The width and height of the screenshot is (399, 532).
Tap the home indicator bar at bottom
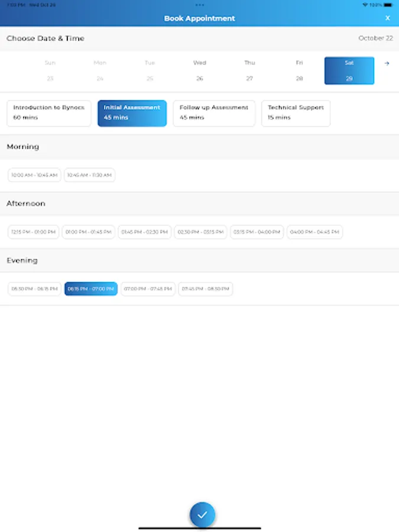click(x=200, y=528)
